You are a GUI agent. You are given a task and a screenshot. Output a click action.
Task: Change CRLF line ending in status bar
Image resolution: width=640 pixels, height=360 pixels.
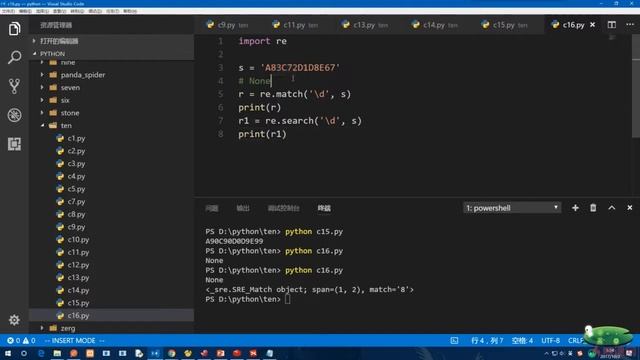[x=576, y=340]
